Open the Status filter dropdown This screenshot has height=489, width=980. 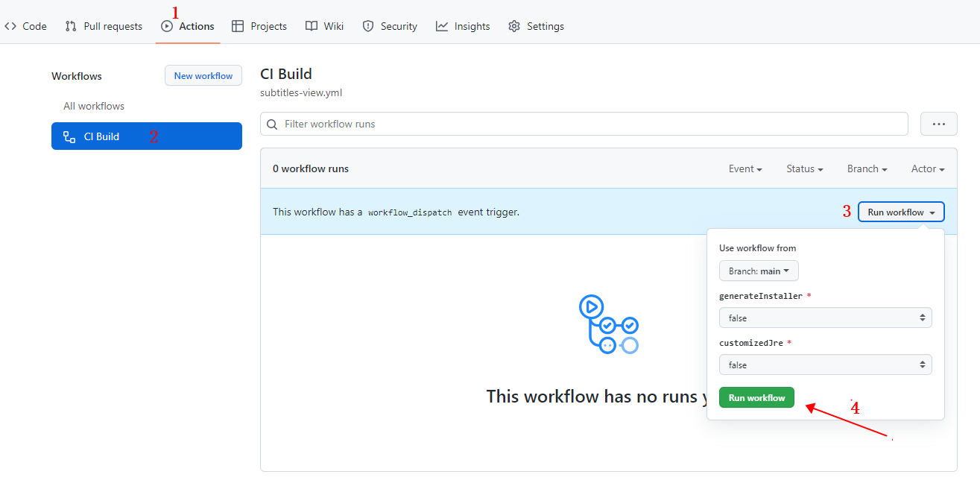pyautogui.click(x=805, y=168)
